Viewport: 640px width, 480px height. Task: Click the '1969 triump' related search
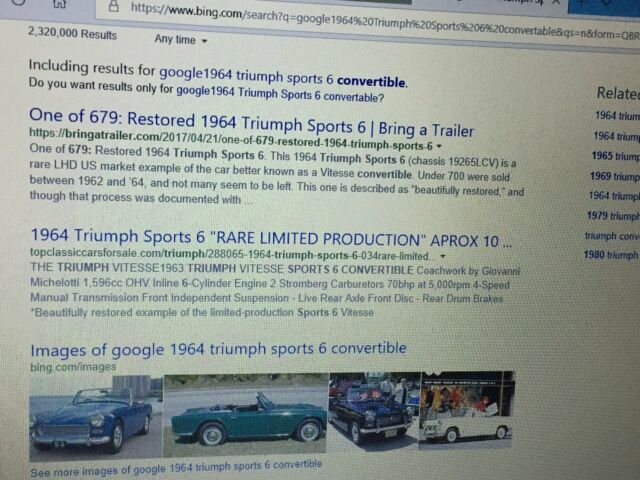pyautogui.click(x=615, y=176)
